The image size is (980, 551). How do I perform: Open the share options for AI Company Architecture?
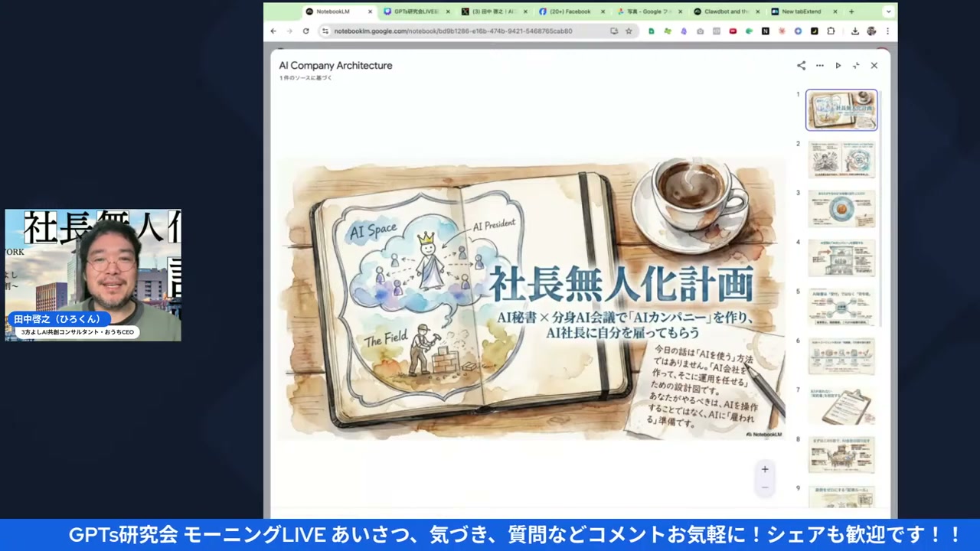(x=801, y=65)
